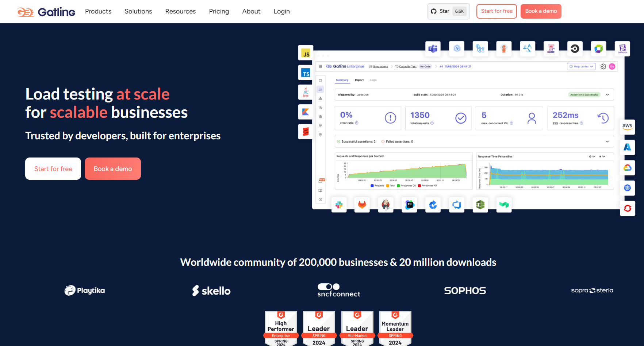Open the About menu
Image resolution: width=644 pixels, height=346 pixels.
(x=251, y=11)
